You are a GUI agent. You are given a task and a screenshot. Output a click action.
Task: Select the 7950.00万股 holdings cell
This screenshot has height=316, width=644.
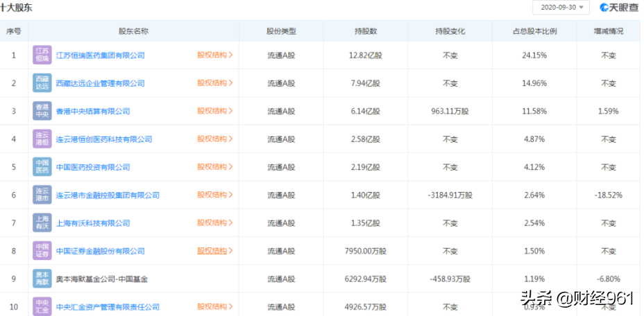click(366, 251)
